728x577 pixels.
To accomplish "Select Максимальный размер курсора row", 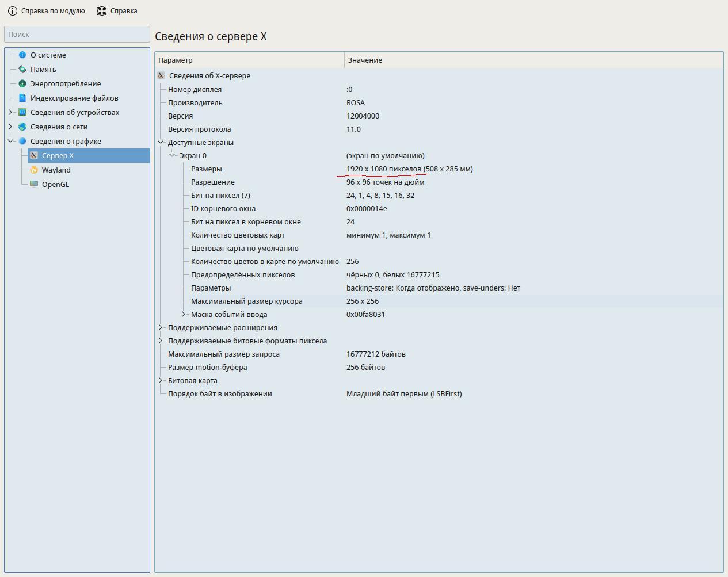I will pyautogui.click(x=439, y=301).
